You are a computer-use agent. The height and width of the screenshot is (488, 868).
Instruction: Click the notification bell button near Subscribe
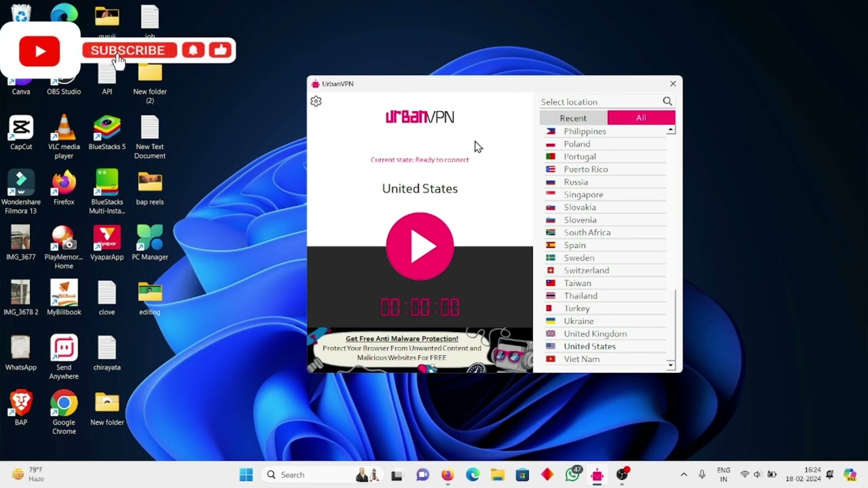tap(193, 50)
